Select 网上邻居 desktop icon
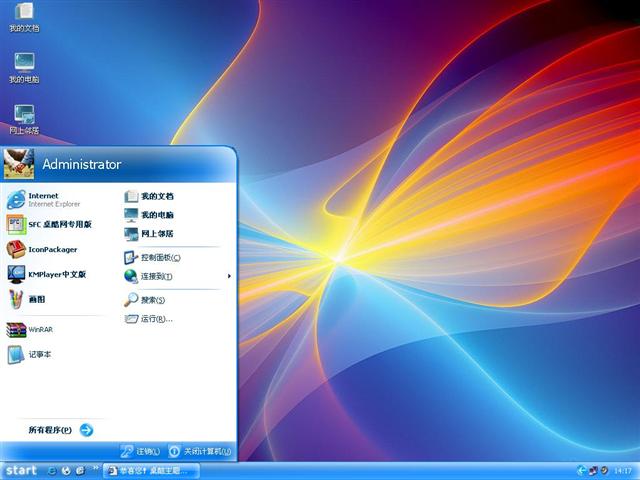This screenshot has height=480, width=640. click(x=24, y=120)
